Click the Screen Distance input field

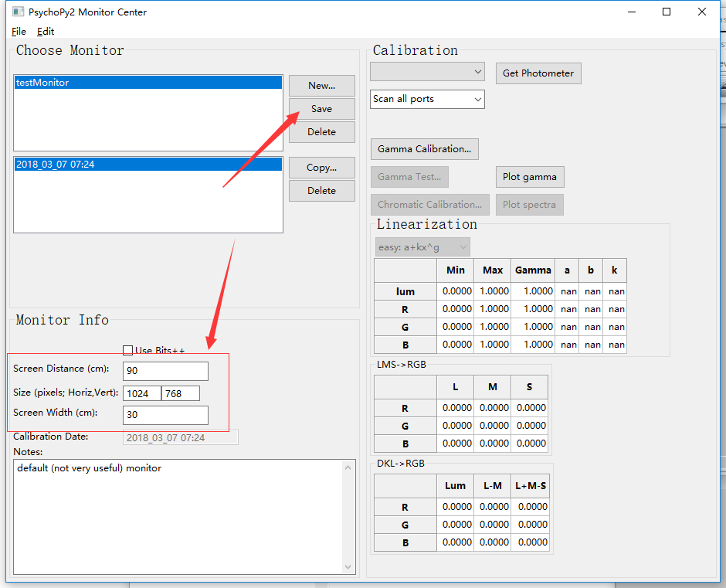click(165, 371)
